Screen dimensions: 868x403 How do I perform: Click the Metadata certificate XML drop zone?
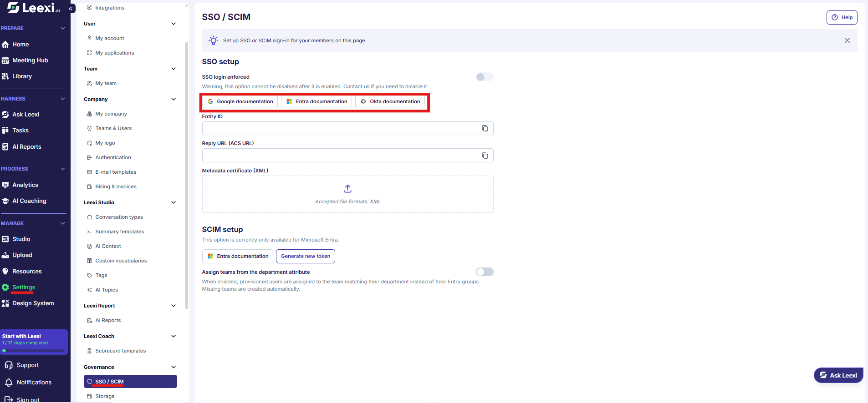pyautogui.click(x=348, y=194)
